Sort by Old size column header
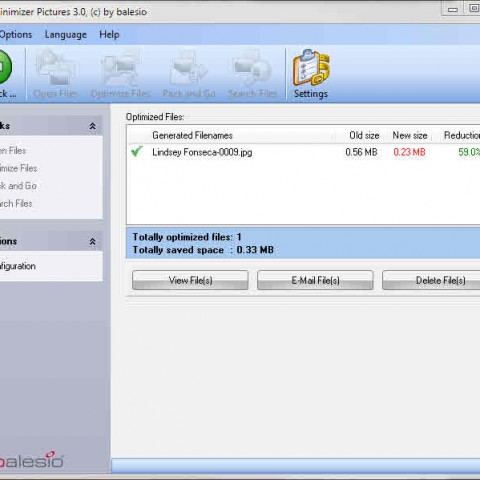 364,135
